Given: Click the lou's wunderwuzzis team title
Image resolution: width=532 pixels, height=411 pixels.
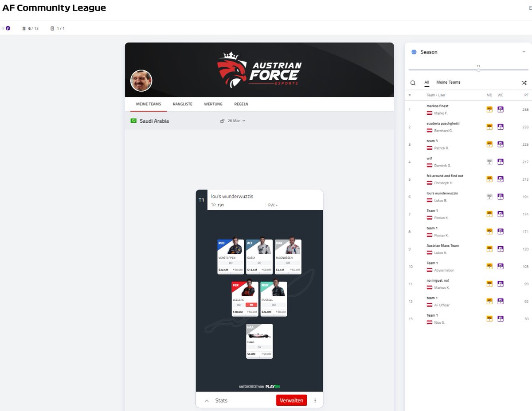Looking at the screenshot, I should 232,196.
